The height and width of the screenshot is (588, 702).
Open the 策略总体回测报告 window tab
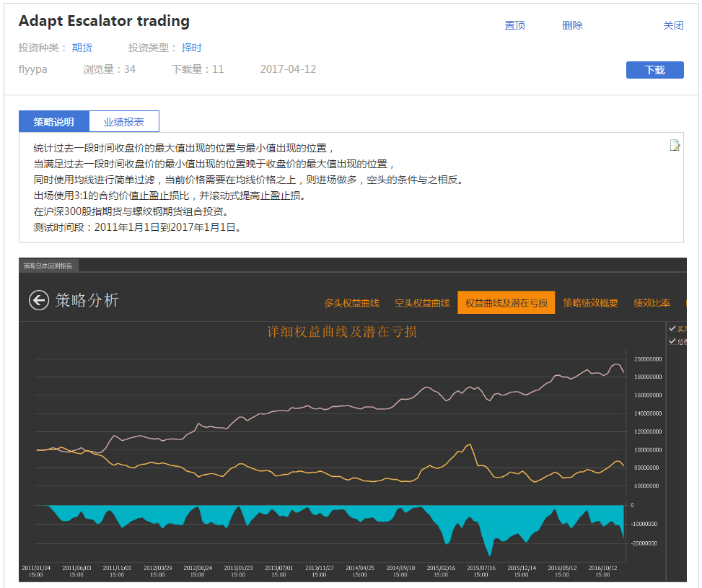pyautogui.click(x=48, y=266)
